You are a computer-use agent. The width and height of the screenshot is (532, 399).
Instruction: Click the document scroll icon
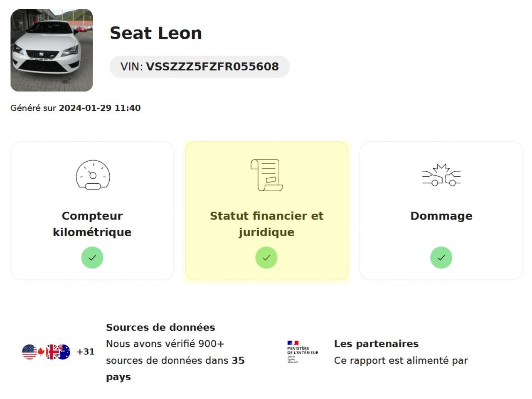click(x=266, y=175)
